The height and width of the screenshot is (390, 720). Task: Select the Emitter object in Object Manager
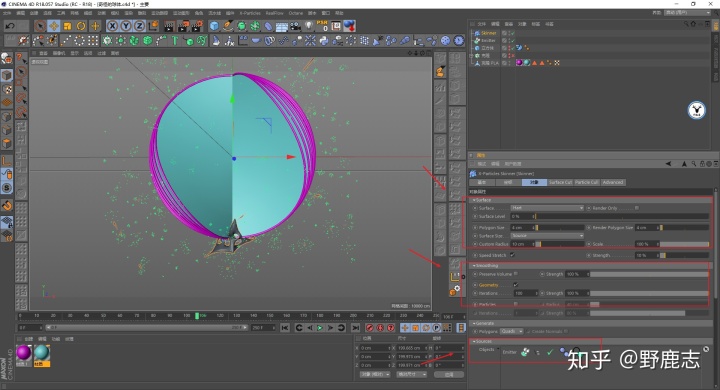tap(488, 40)
